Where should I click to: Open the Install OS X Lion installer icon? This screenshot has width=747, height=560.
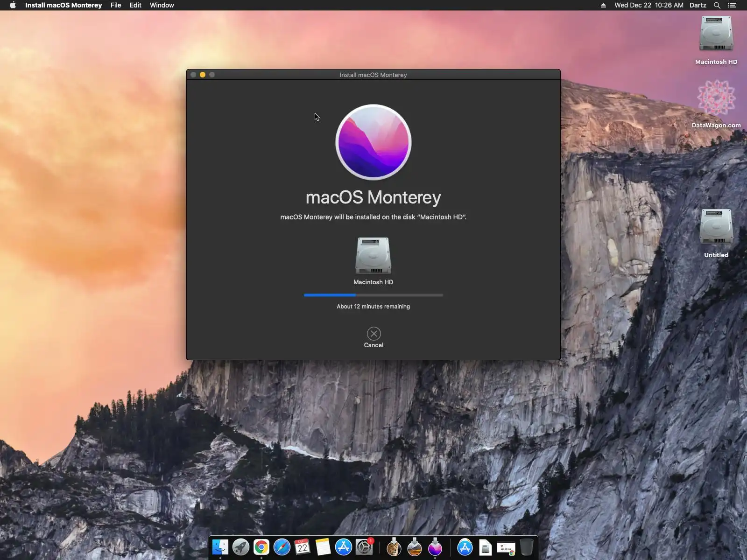coord(394,547)
